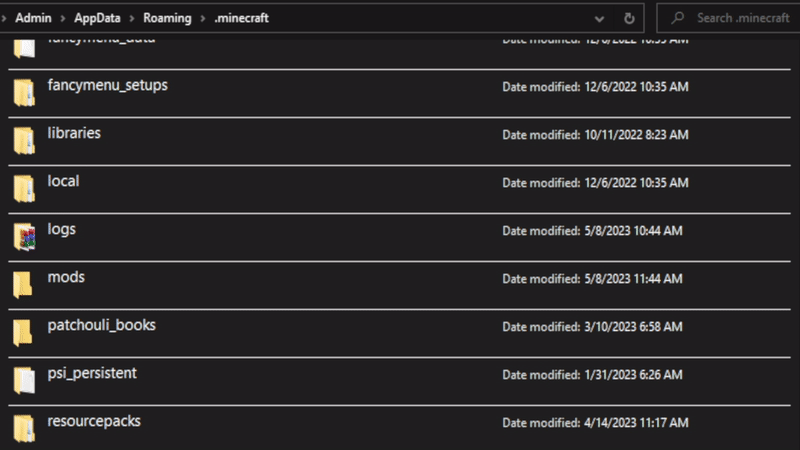
Task: Open the fancymenu_setups folder icon
Action: click(24, 93)
